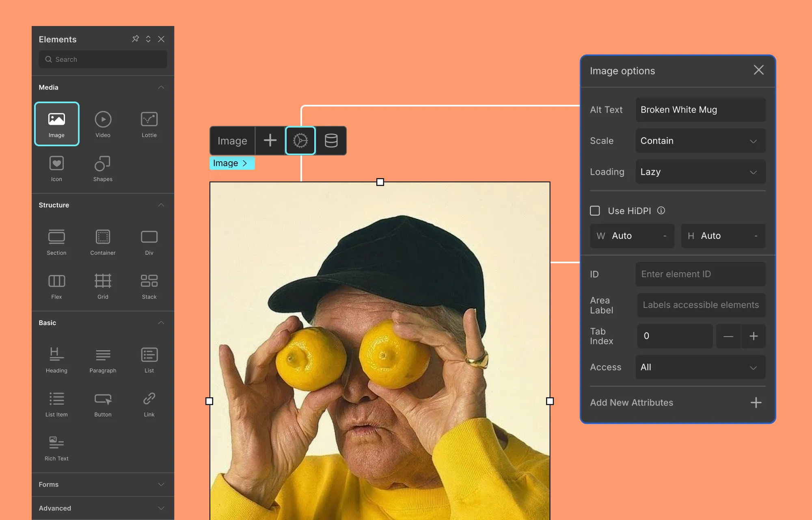Viewport: 812px width, 520px height.
Task: Click the Enter element ID field
Action: [x=700, y=274]
